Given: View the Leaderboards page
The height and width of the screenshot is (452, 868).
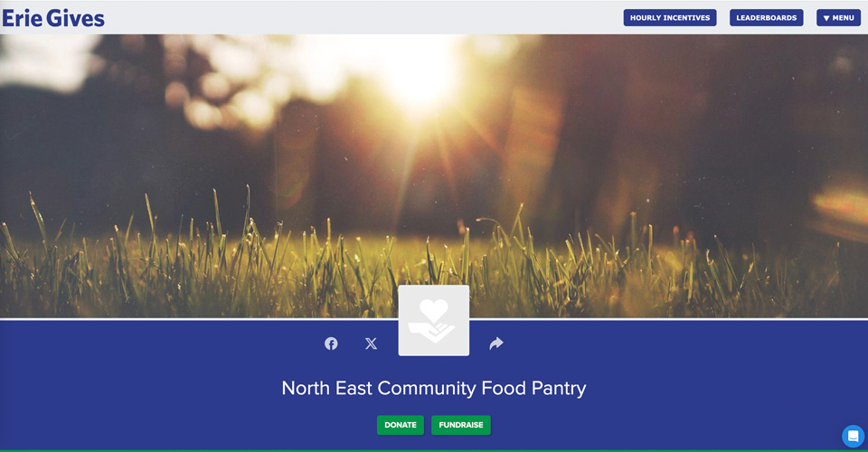Looking at the screenshot, I should (766, 18).
